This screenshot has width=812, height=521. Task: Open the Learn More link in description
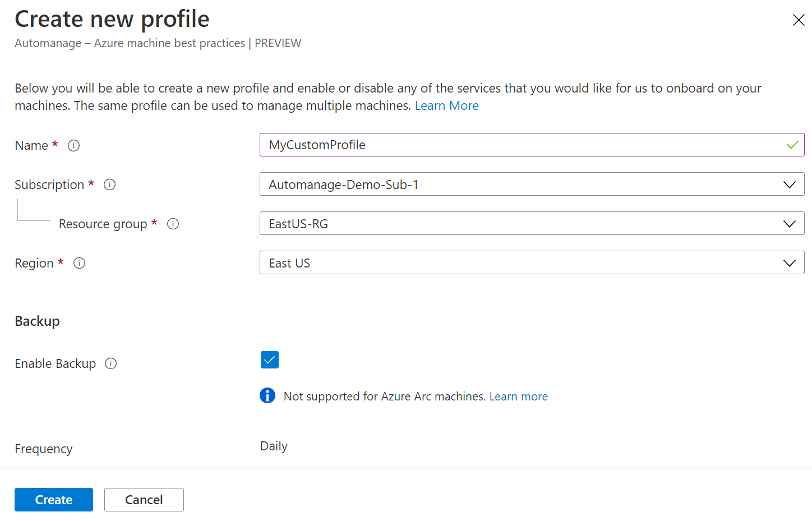[446, 105]
